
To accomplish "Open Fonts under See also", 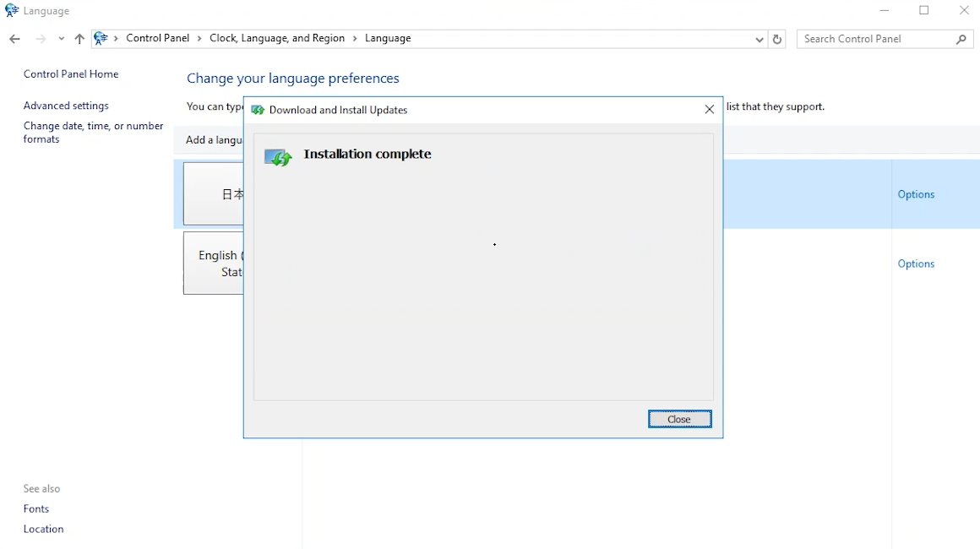I will (x=36, y=509).
